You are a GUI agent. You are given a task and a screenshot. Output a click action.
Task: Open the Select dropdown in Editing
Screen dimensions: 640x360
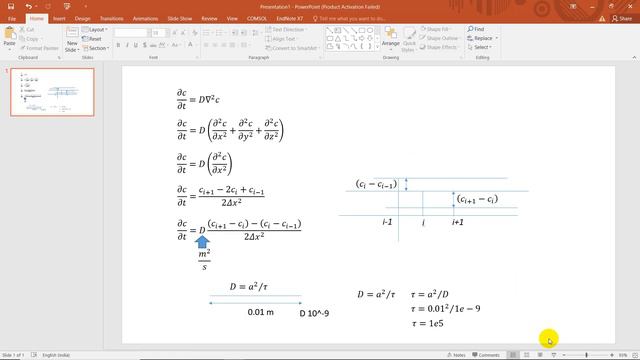pos(480,47)
